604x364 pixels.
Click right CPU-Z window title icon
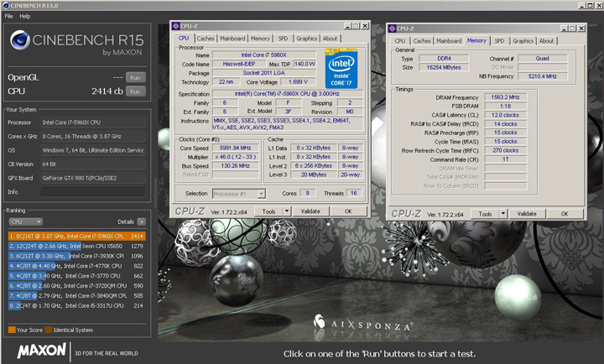pyautogui.click(x=392, y=29)
